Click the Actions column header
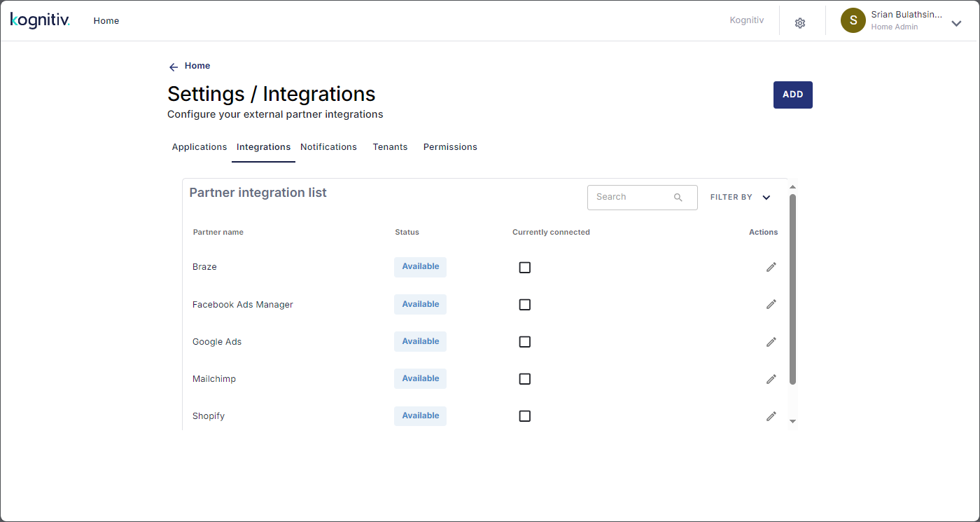 (763, 233)
